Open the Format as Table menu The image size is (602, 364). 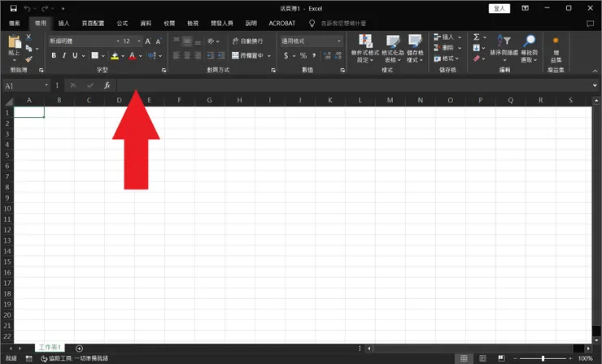393,48
